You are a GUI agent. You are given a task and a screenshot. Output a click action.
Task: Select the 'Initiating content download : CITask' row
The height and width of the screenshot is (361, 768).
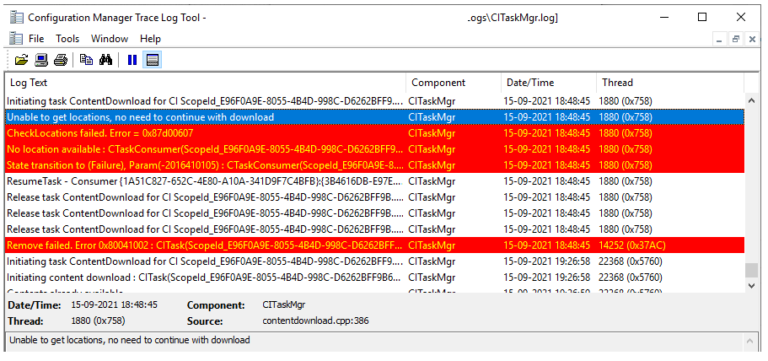click(x=375, y=278)
